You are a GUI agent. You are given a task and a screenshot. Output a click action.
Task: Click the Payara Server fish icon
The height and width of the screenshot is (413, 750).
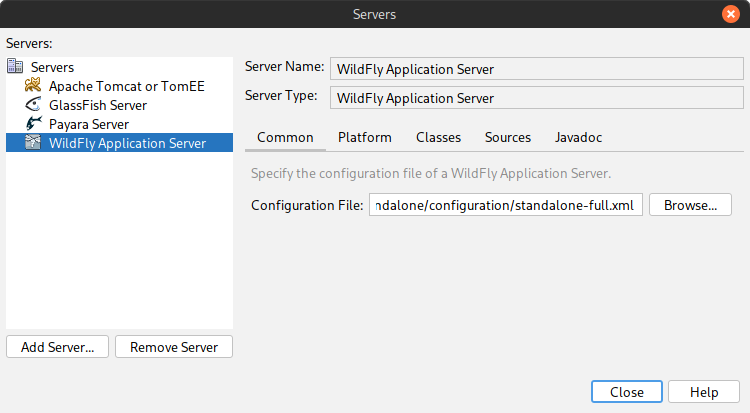[x=33, y=123]
